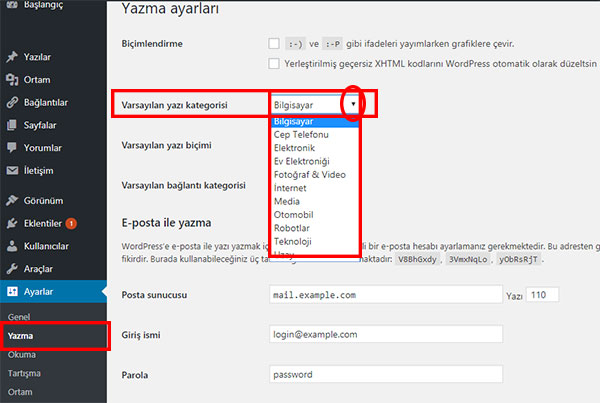Open the Yazma settings submenu
Screen dimensions: 600x403
tap(20, 336)
